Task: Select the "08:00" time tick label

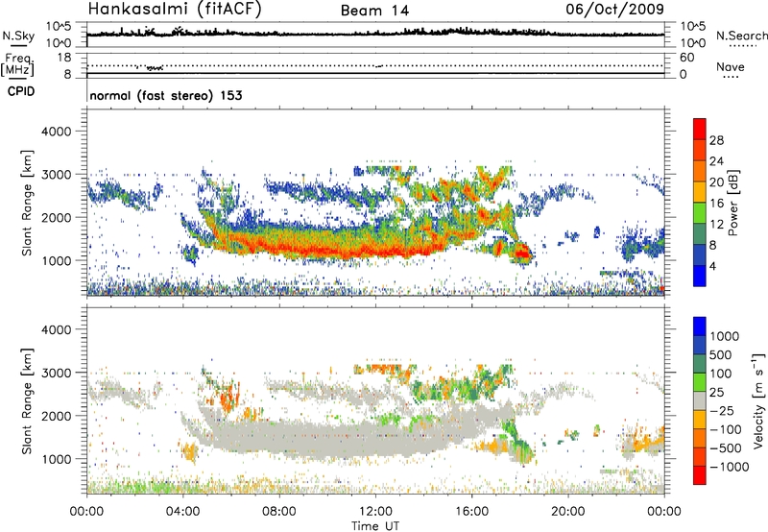Action: (x=279, y=512)
